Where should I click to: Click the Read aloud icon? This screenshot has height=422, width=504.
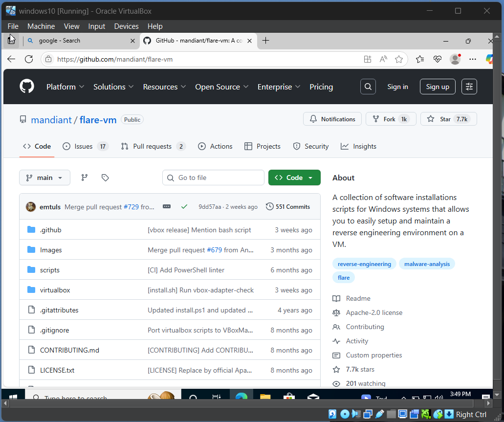[x=383, y=59]
